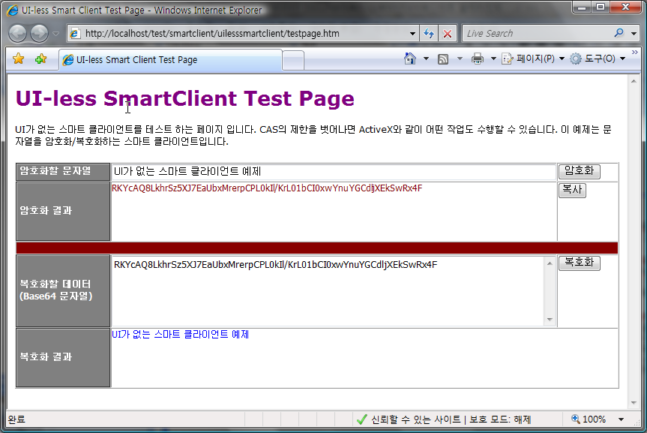647x433 pixels.
Task: Click the textarea scroll-down arrow
Action: point(549,319)
